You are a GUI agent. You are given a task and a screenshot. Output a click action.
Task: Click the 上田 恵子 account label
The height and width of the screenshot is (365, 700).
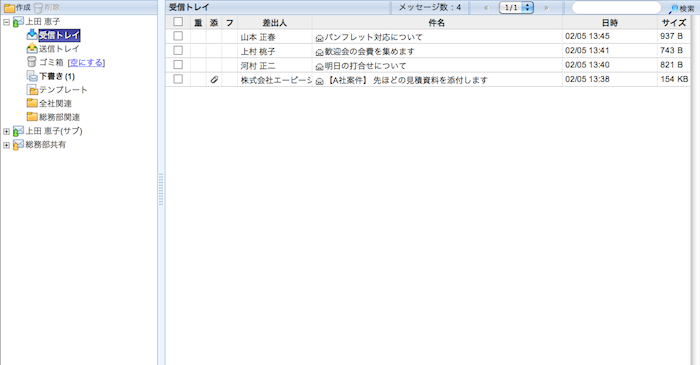43,21
